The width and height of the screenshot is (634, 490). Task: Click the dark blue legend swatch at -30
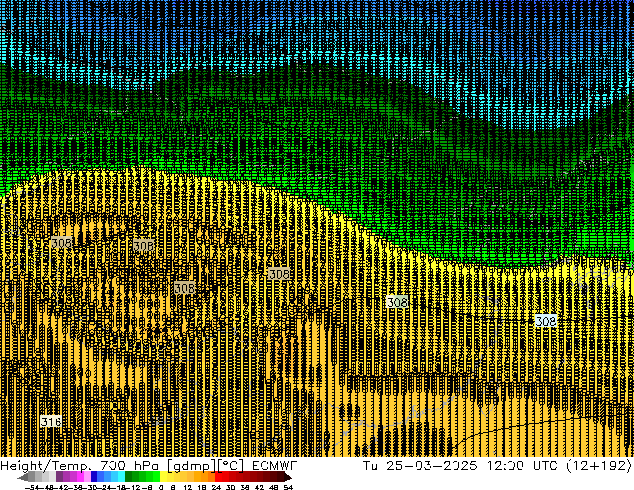point(94,477)
